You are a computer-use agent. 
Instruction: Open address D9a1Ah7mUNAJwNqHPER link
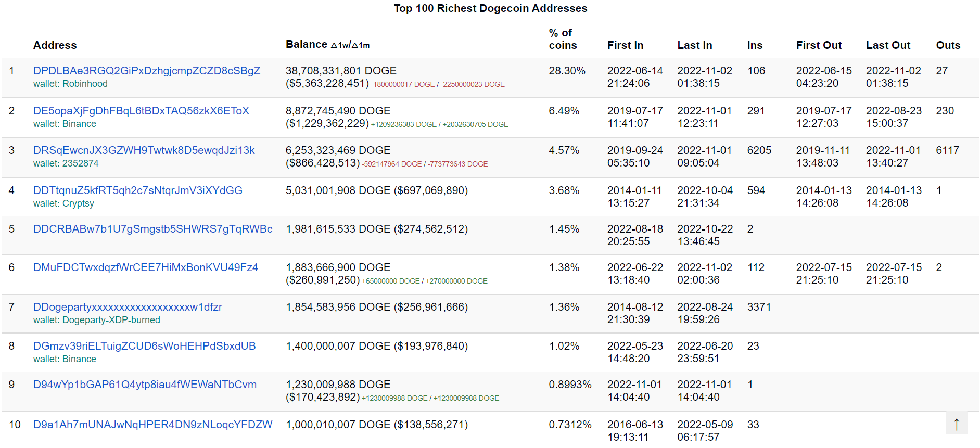tap(152, 425)
